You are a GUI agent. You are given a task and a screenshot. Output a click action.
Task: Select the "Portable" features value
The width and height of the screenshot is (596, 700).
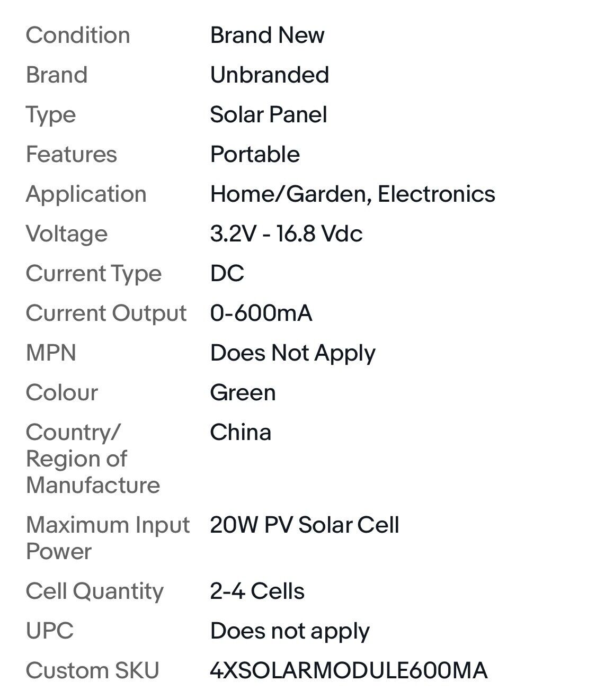[x=255, y=155]
